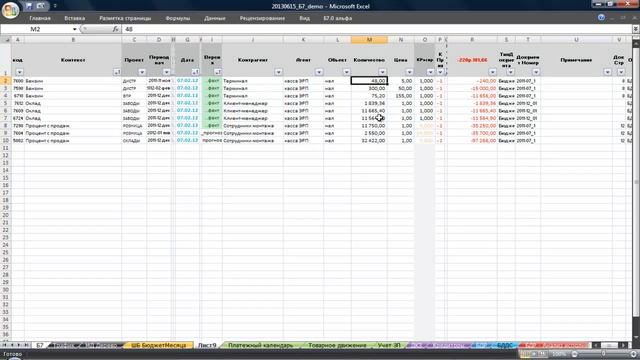Viewport: 640px width, 360px height.
Task: Click the cell with 32 422,00 in row 10
Action: tap(369, 140)
